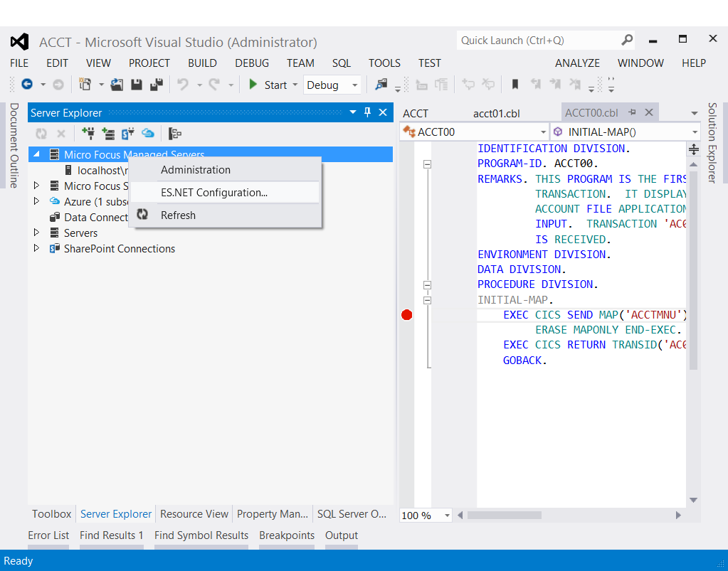Pin the Server Explorer panel
This screenshot has width=728, height=571.
click(368, 112)
